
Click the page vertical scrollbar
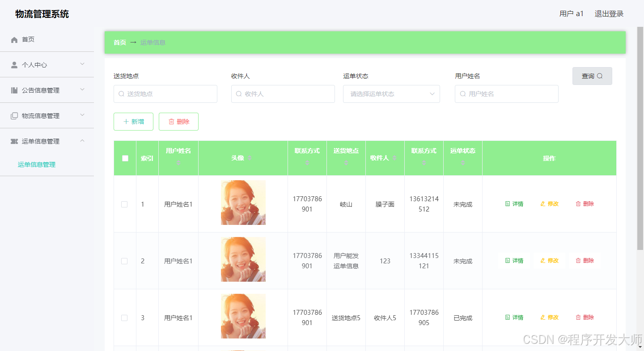point(640,139)
